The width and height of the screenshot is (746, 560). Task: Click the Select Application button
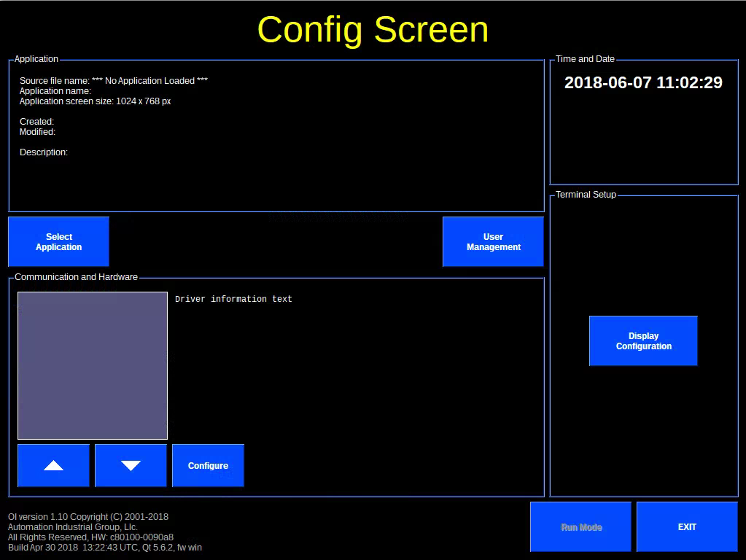(58, 242)
